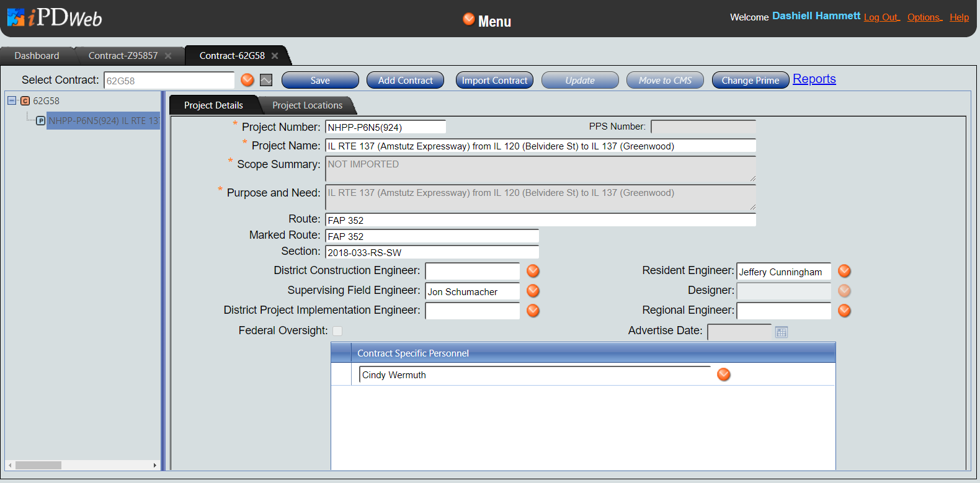Open the Resident Engineer dropdown
This screenshot has width=980, height=483.
844,271
